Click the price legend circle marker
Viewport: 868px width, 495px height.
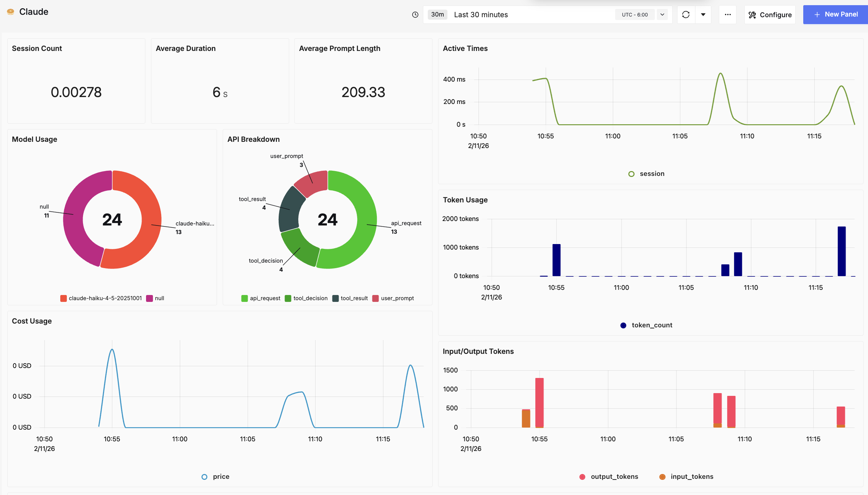[x=204, y=477]
